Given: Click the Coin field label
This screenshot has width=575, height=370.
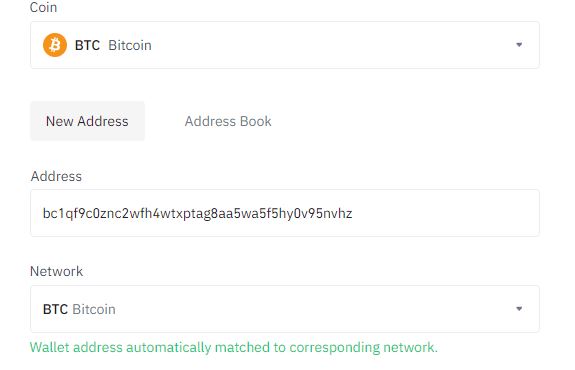Looking at the screenshot, I should (x=43, y=7).
